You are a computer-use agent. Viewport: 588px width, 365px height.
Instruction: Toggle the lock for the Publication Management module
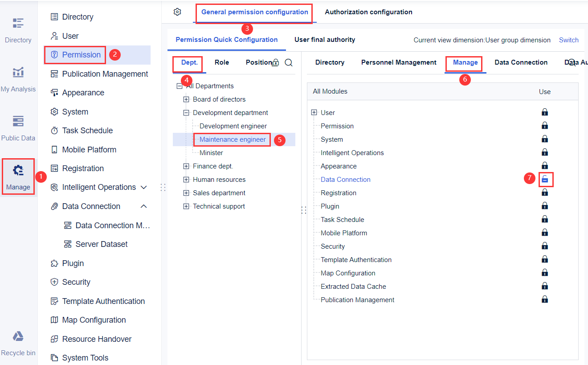[x=545, y=299]
